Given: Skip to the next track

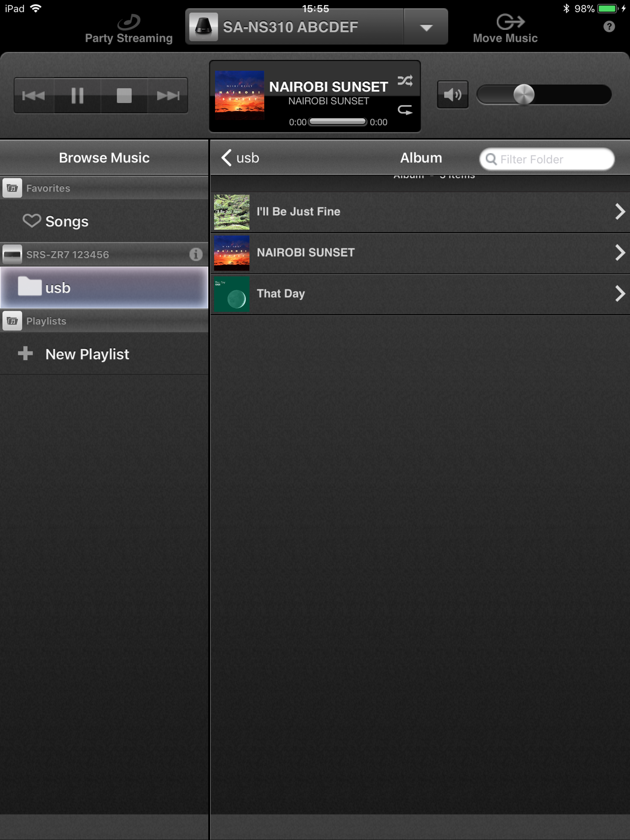Looking at the screenshot, I should coord(168,95).
